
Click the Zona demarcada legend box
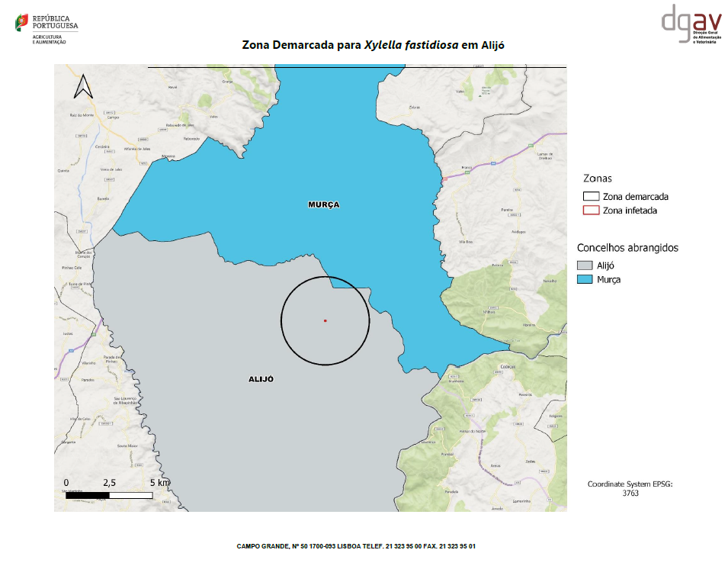coord(589,197)
